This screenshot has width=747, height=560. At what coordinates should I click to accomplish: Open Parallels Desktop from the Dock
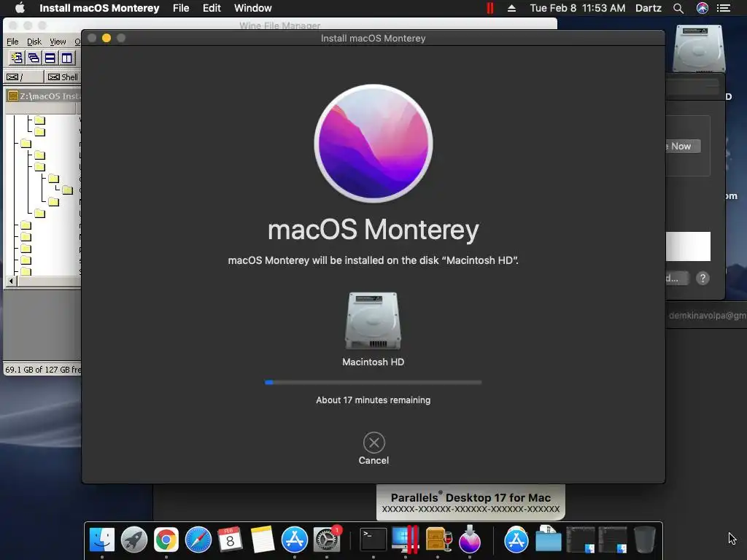click(x=406, y=540)
